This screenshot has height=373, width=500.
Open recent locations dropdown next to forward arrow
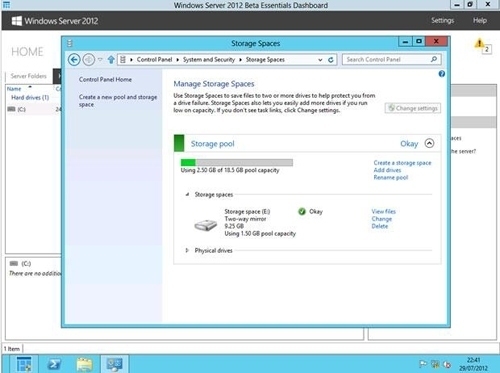coord(100,60)
